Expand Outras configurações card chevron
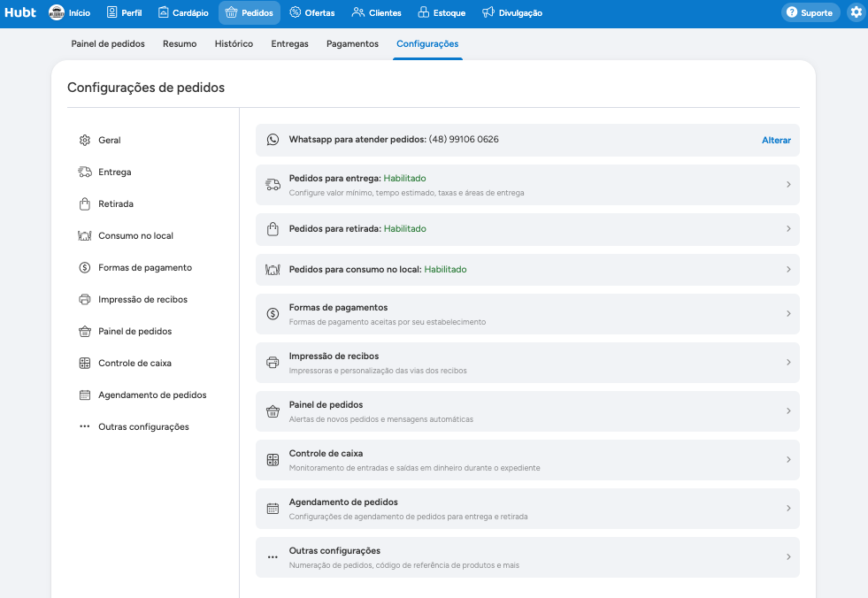 coord(788,557)
